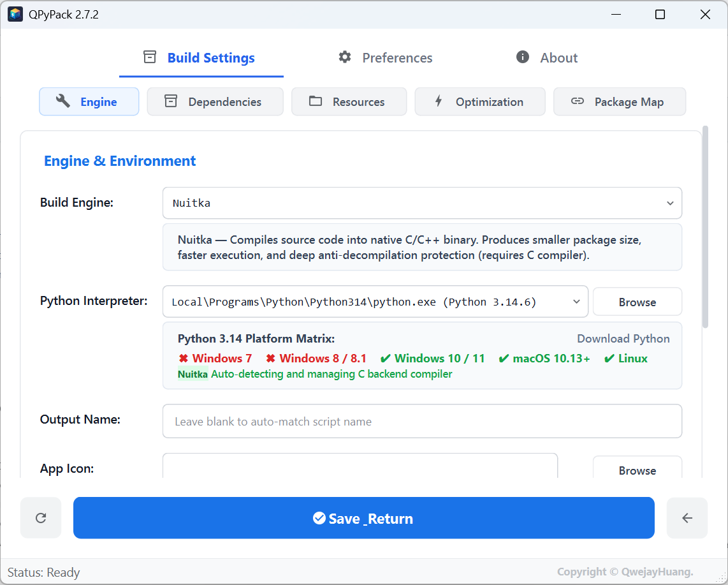Click the Linux supported label
728x585 pixels.
click(x=626, y=359)
